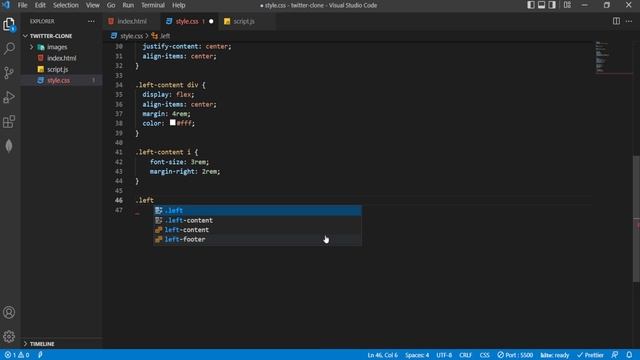640x360 pixels.
Task: Select 'left-footer' autocomplete suggestion
Action: 257,240
